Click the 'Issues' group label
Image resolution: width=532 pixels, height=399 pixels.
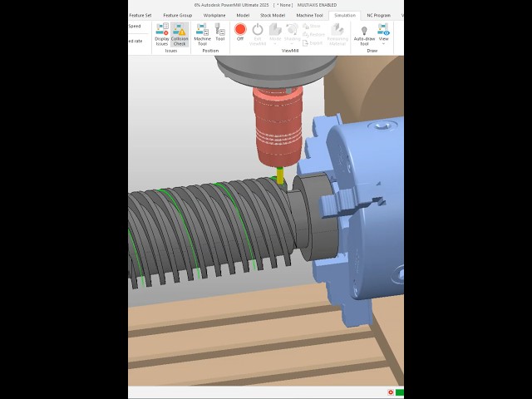[x=171, y=51]
